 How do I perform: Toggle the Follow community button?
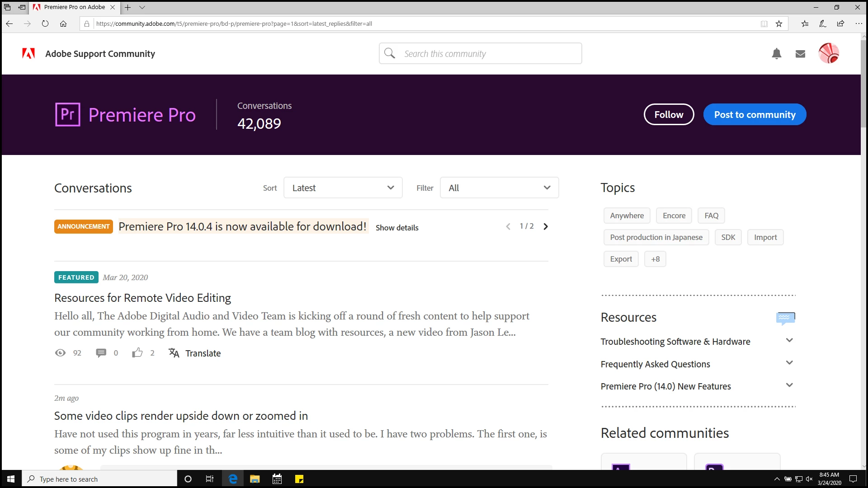pos(669,115)
